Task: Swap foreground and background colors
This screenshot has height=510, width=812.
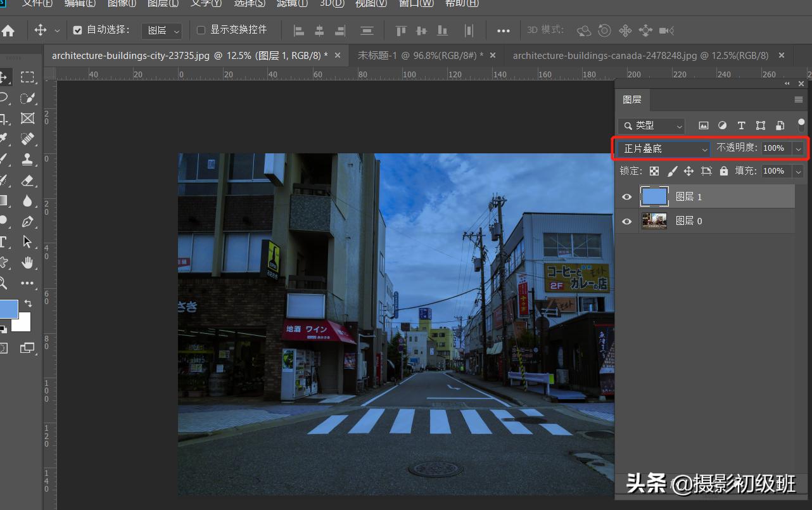Action: pos(28,303)
